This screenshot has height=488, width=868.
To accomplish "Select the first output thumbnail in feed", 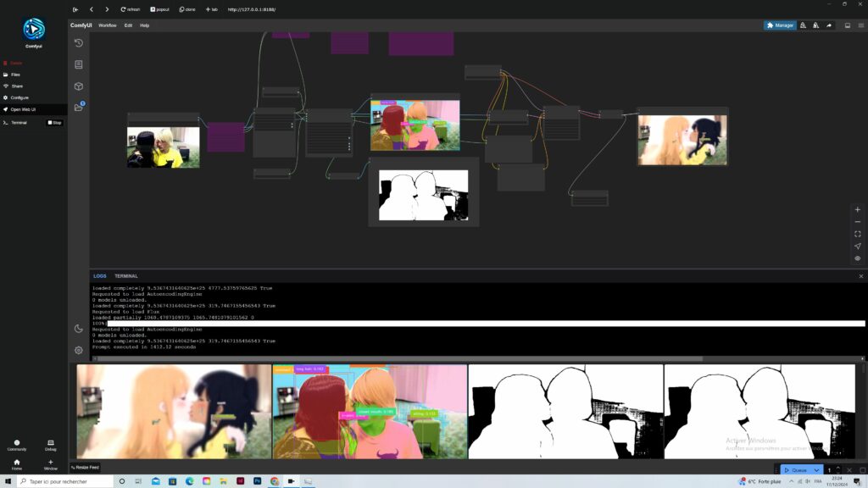I will click(x=174, y=411).
